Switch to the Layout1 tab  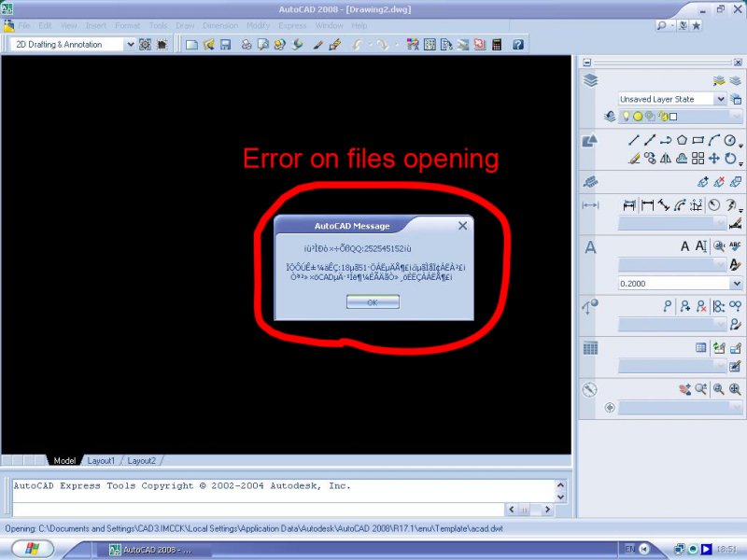[101, 460]
